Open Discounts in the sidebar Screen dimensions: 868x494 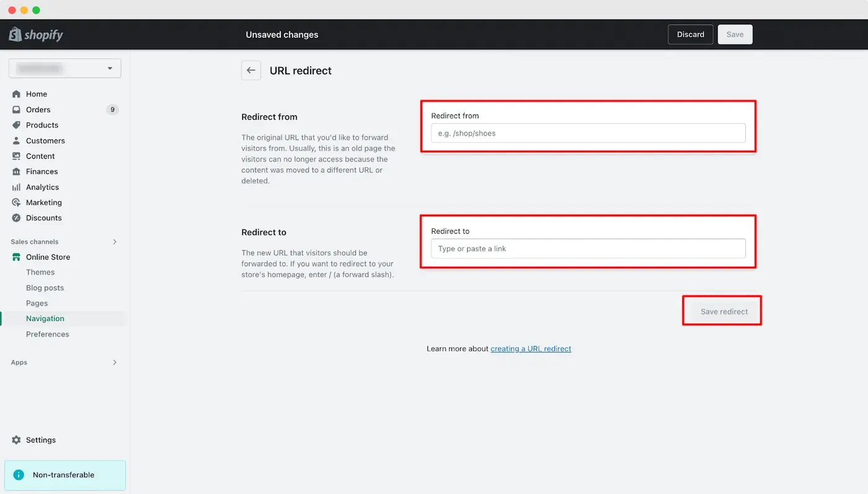[44, 218]
